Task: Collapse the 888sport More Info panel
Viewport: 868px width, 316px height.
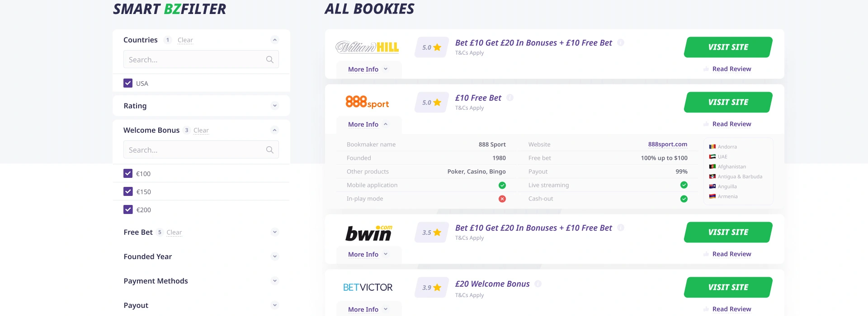Action: pyautogui.click(x=368, y=124)
